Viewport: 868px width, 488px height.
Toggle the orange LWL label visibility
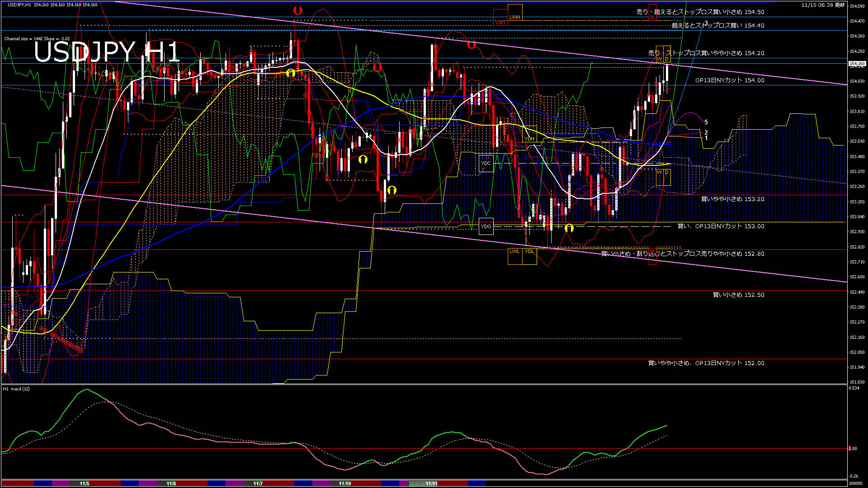[514, 251]
